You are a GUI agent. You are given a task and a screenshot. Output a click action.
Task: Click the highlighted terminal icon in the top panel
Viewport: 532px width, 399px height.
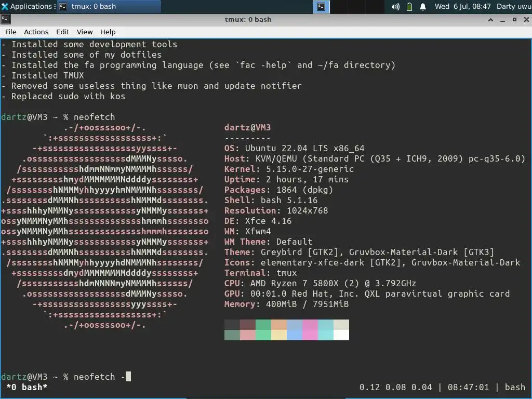tap(321, 7)
